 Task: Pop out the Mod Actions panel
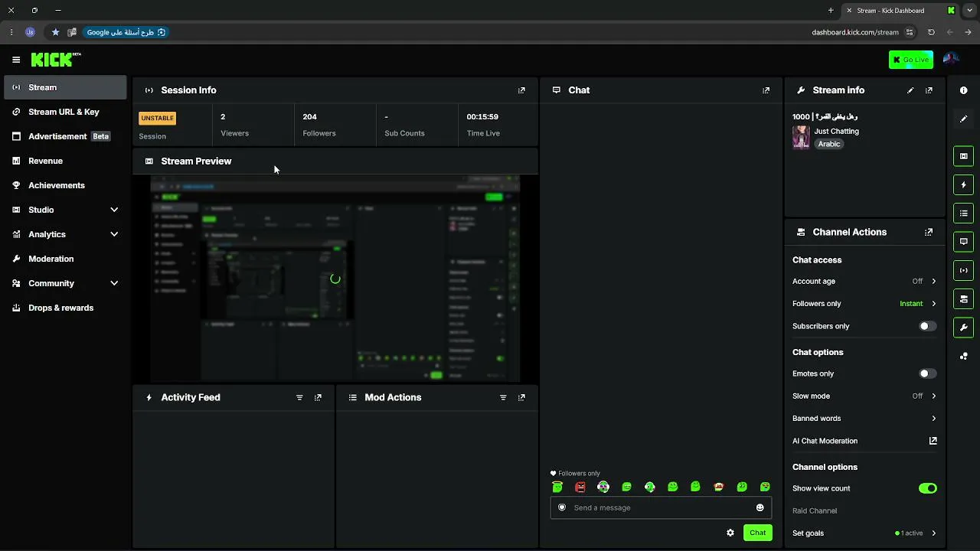(x=521, y=397)
